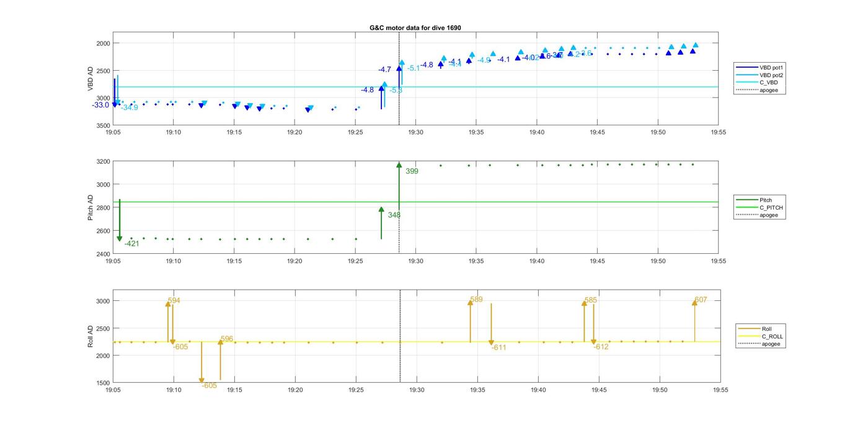Click the '-34.9' VBD data label

(130, 108)
